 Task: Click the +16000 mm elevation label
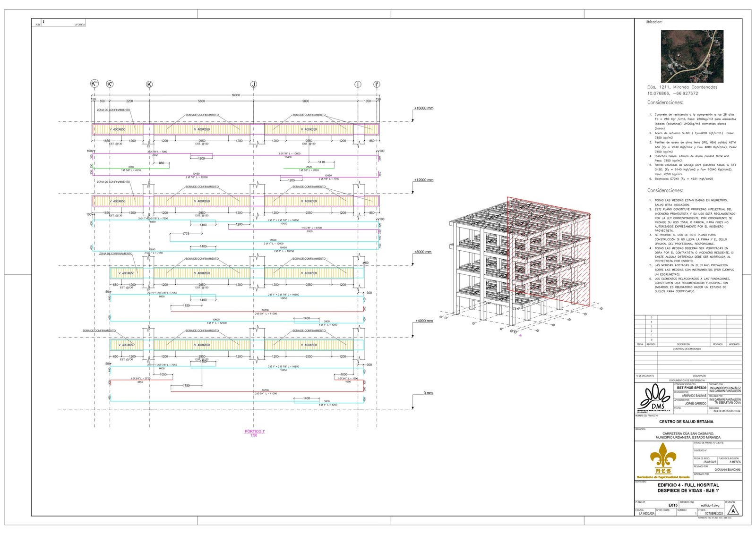[x=423, y=108]
